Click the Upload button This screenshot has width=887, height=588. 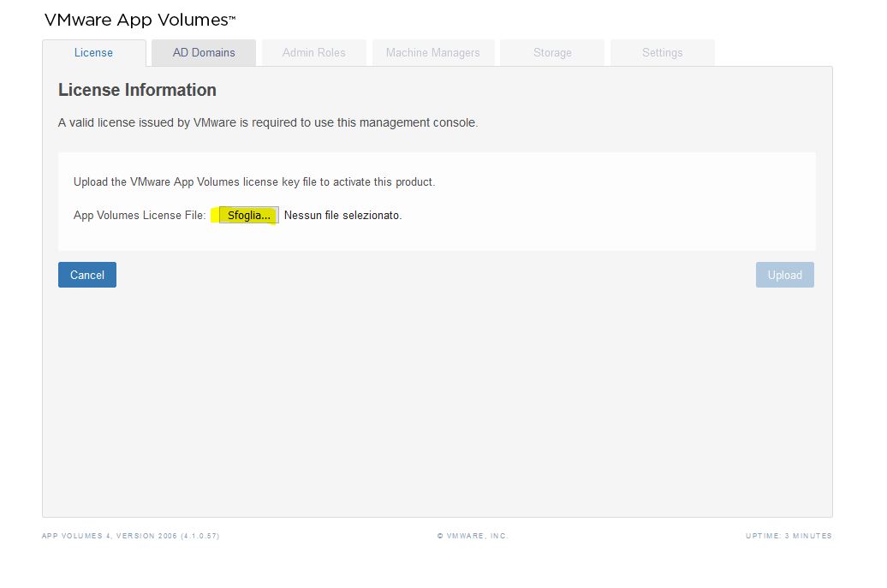784,275
